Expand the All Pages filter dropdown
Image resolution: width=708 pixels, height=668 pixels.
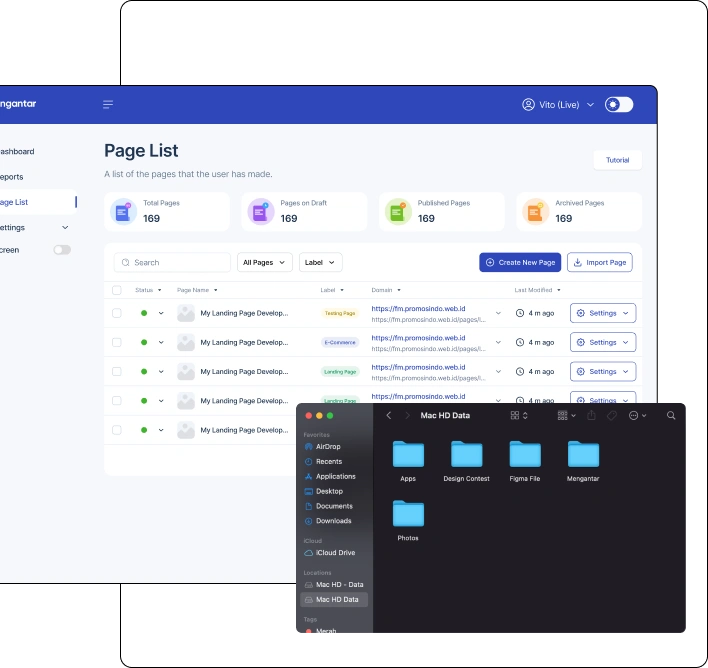264,262
